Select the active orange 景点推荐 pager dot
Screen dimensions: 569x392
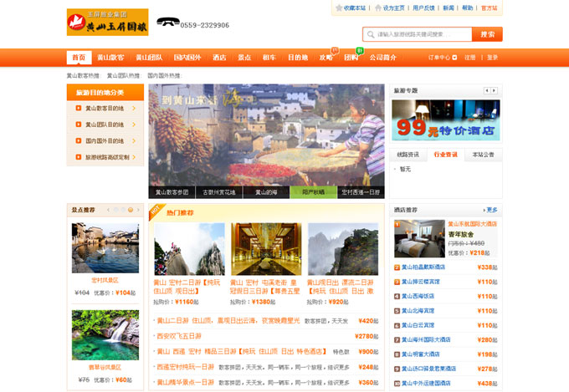[129, 210]
